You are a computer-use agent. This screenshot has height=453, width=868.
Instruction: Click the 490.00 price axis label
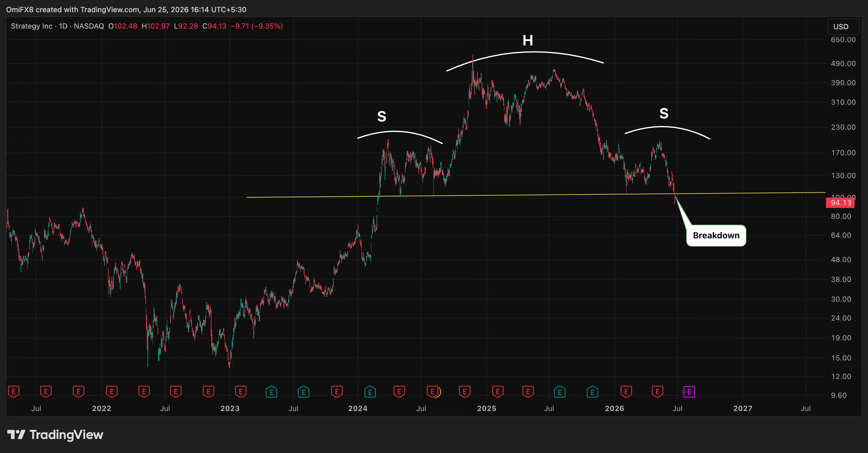843,63
